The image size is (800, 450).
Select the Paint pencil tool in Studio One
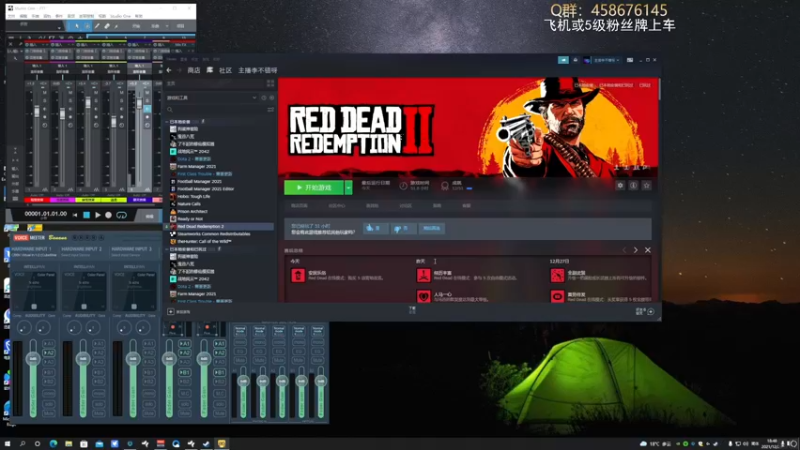point(97,26)
